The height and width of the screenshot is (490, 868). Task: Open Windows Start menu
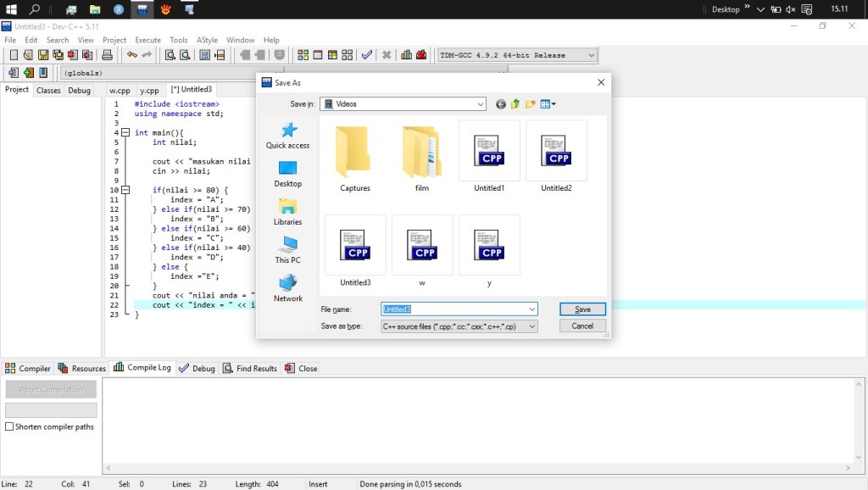tap(12, 9)
